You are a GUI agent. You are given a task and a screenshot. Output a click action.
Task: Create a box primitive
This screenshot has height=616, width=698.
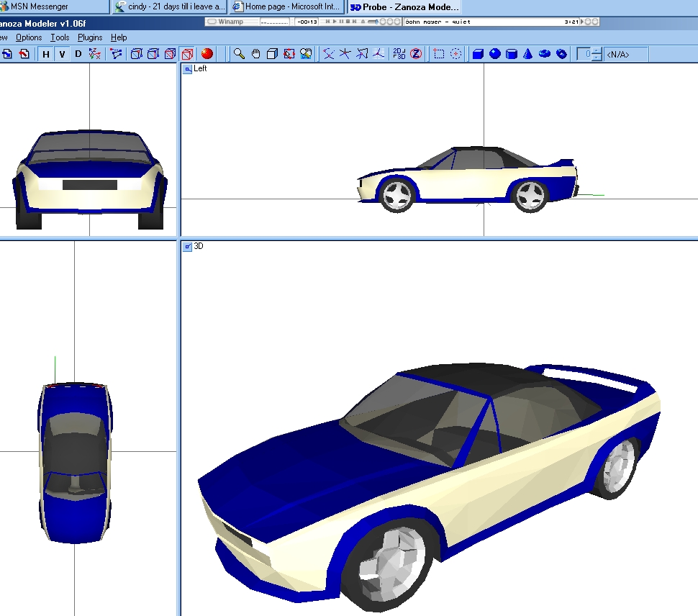[x=477, y=54]
